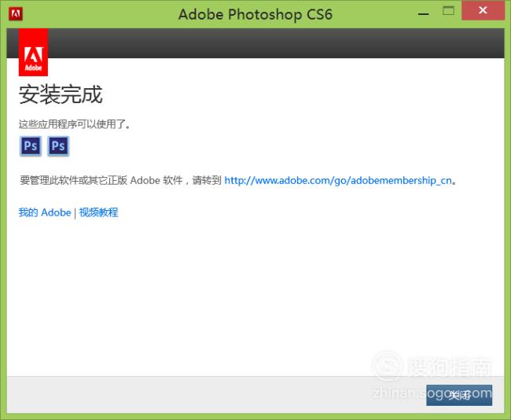Open the 视频教程 video tutorials link
This screenshot has width=511, height=420.
[x=98, y=212]
